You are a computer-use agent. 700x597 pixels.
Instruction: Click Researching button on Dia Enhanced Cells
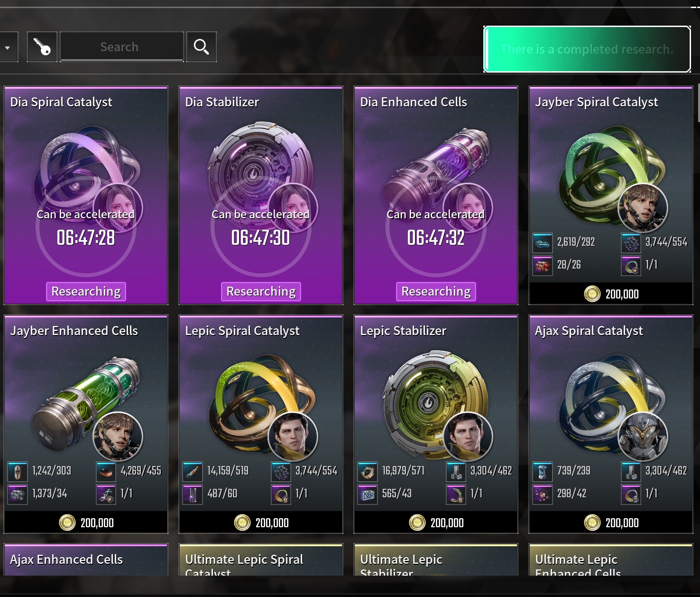click(x=436, y=291)
